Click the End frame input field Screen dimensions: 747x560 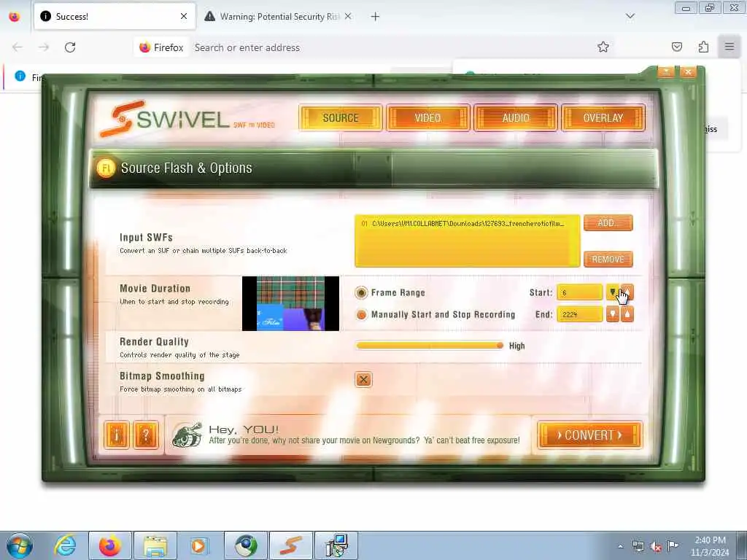(x=580, y=314)
